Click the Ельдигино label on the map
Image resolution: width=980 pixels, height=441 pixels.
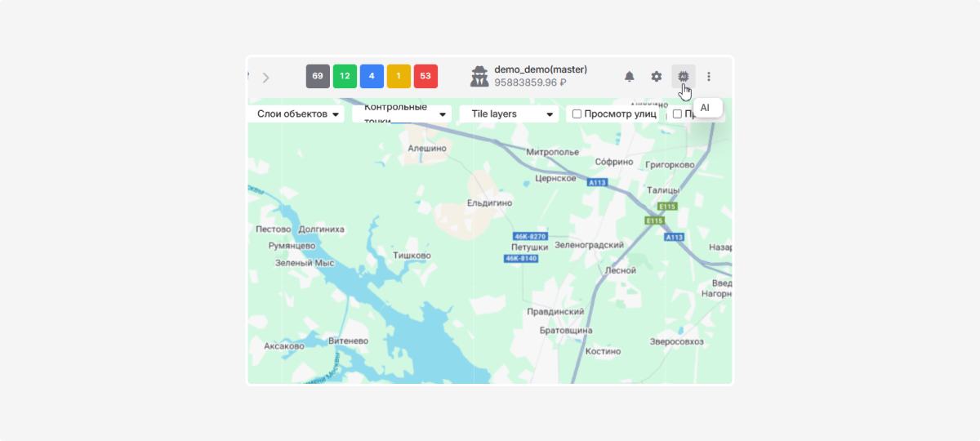pos(488,202)
